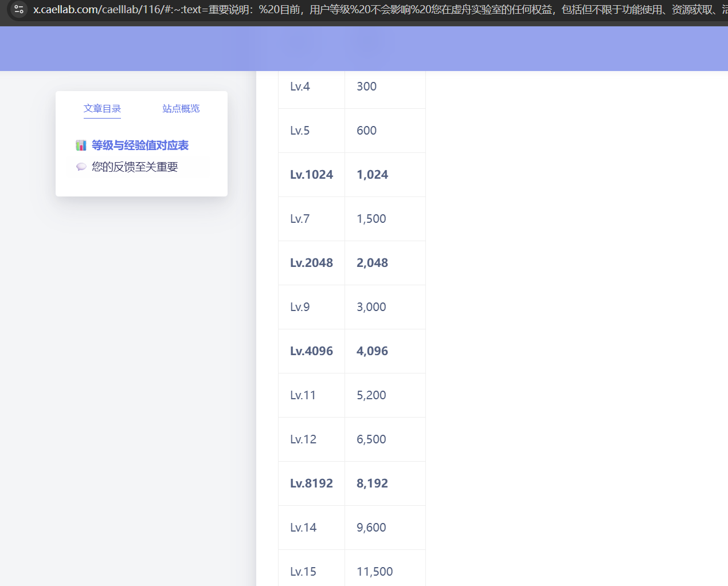Select the 5,200 experience value cell

(371, 395)
